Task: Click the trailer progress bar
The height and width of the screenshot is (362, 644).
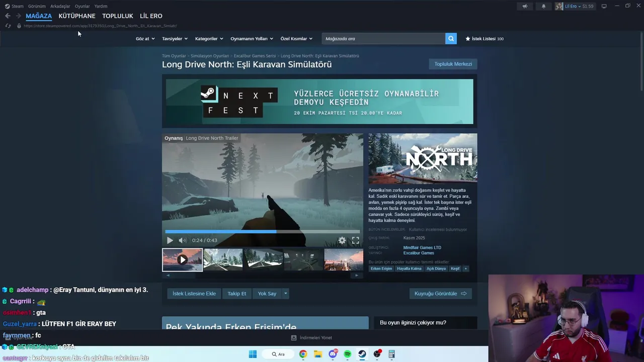Action: [262, 232]
